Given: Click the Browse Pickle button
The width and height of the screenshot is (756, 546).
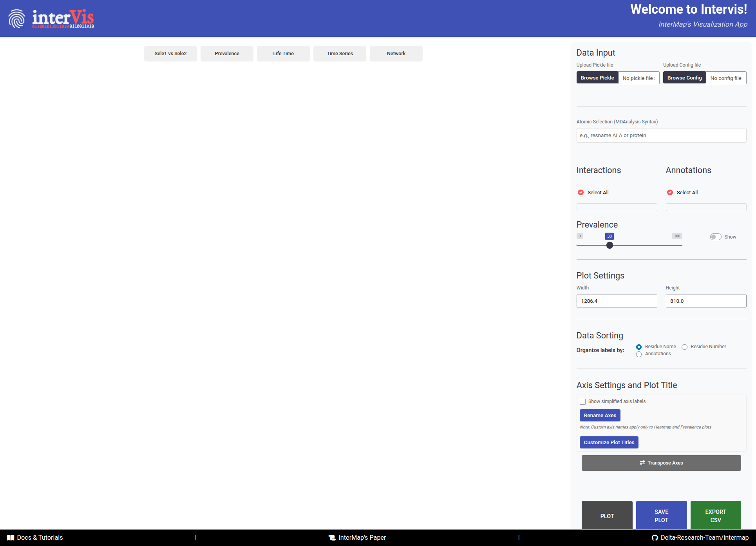Looking at the screenshot, I should [x=597, y=78].
